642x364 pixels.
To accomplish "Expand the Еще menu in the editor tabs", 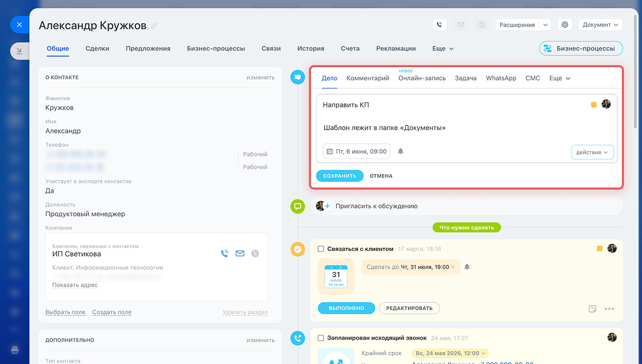I will pyautogui.click(x=560, y=78).
